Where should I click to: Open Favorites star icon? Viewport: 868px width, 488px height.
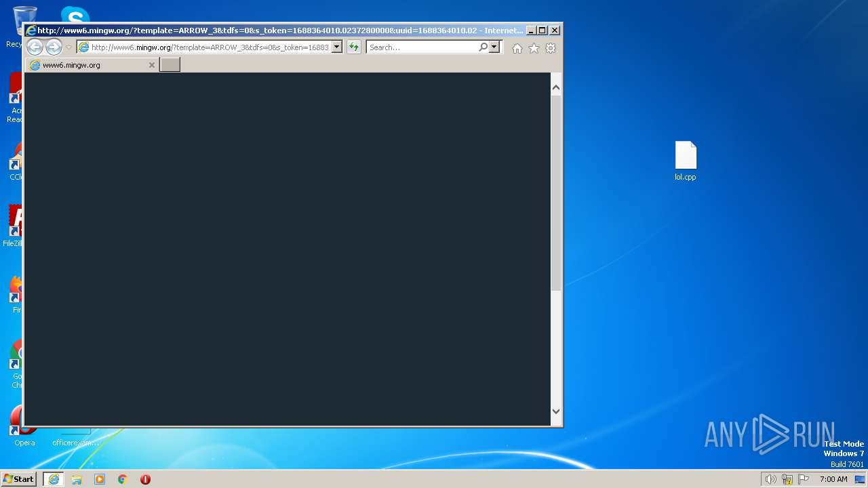(x=534, y=48)
